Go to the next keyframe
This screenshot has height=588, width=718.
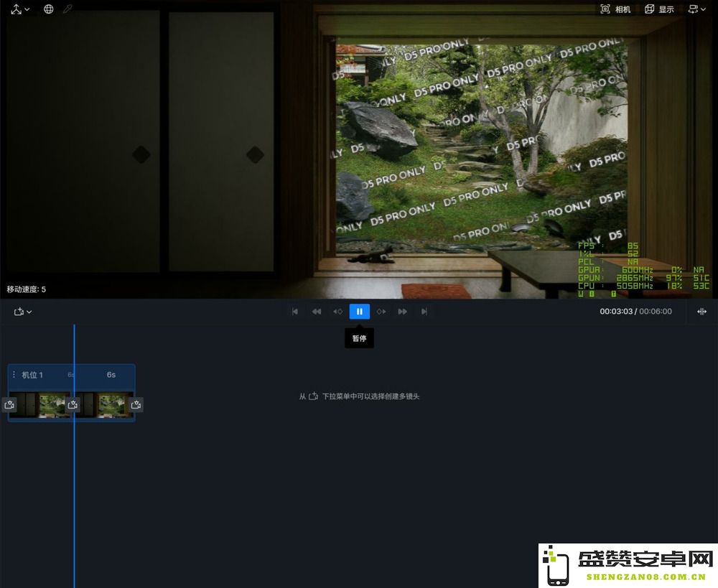click(x=381, y=312)
